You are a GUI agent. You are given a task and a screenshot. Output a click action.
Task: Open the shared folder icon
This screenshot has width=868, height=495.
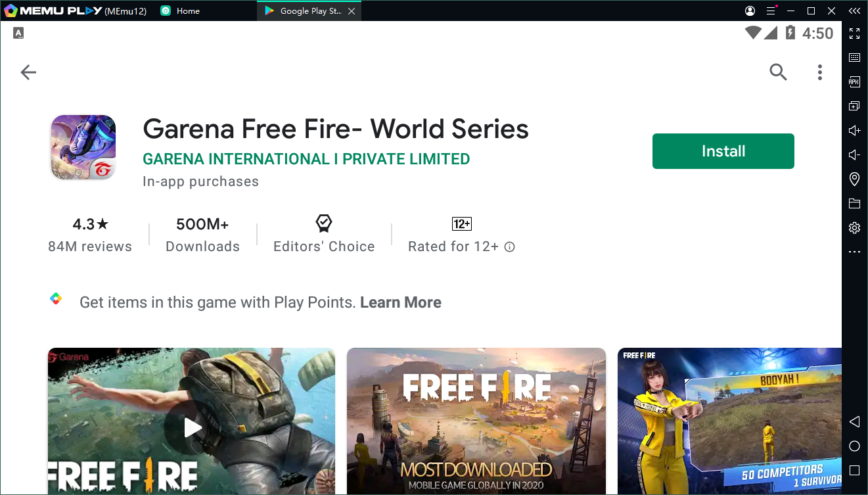pos(854,203)
